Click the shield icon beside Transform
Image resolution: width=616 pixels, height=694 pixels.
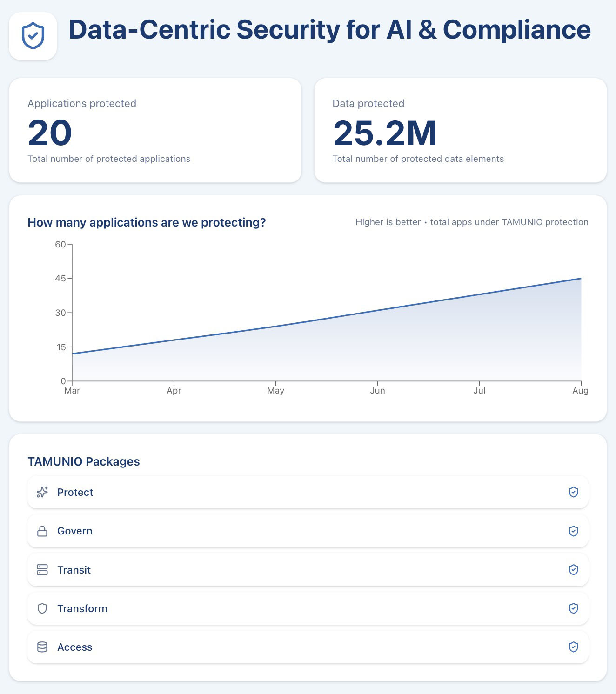42,608
